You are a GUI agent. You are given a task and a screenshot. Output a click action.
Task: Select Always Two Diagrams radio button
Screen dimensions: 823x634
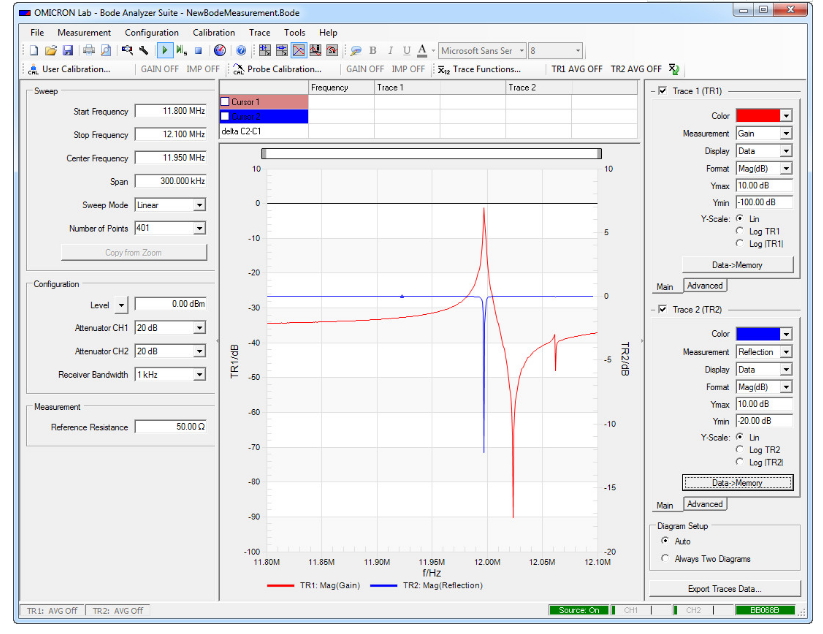point(667,558)
